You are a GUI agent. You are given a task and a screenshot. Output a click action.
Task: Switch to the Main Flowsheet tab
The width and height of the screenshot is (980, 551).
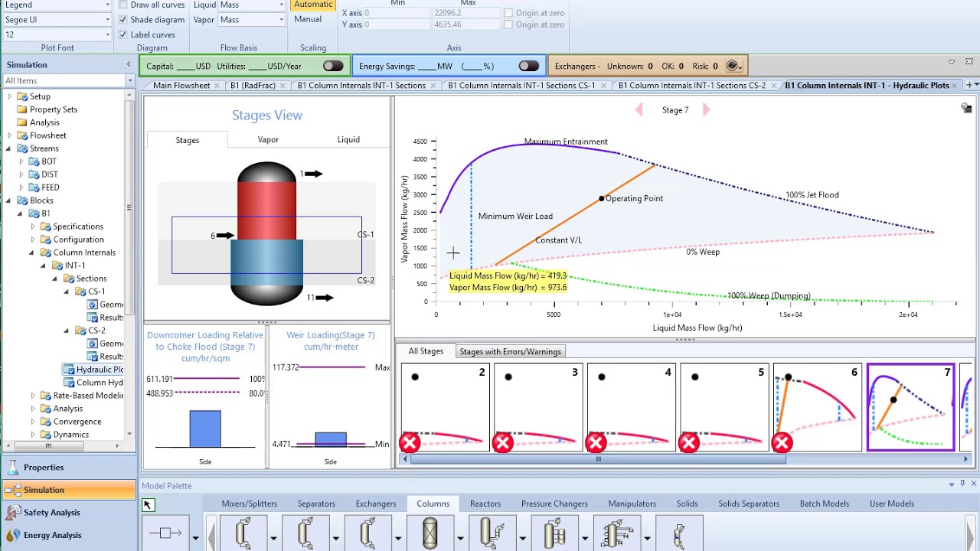[181, 85]
